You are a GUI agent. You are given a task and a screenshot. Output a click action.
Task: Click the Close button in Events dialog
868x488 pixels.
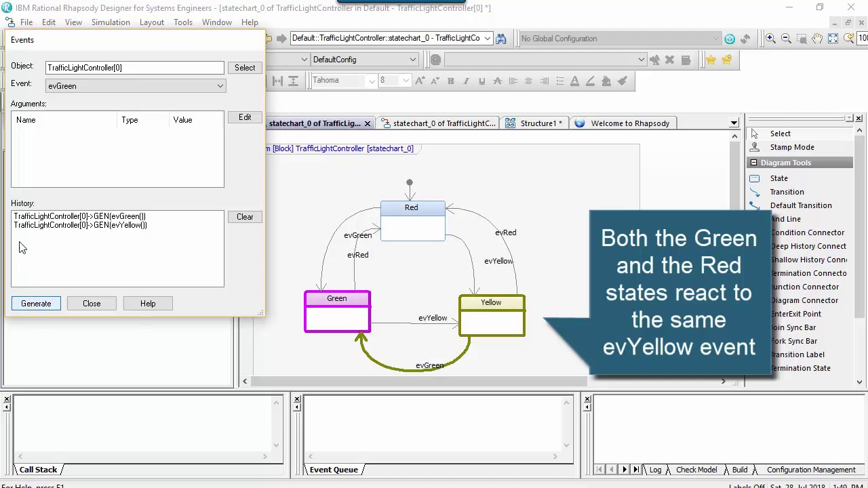[92, 304]
